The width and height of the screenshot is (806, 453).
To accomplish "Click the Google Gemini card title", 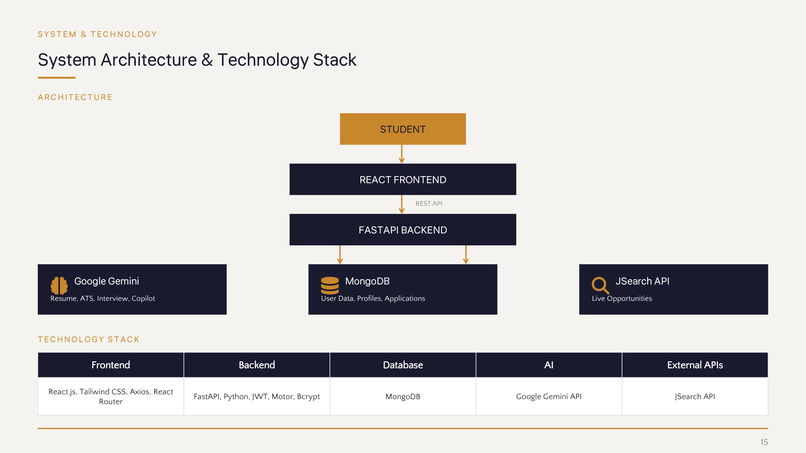I will (x=106, y=281).
